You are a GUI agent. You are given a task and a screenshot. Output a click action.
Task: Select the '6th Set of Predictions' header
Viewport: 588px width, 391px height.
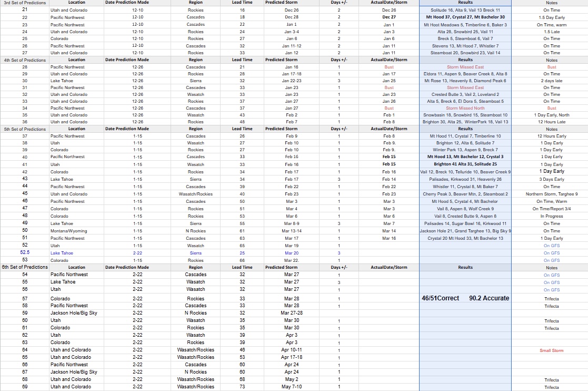pyautogui.click(x=25, y=267)
